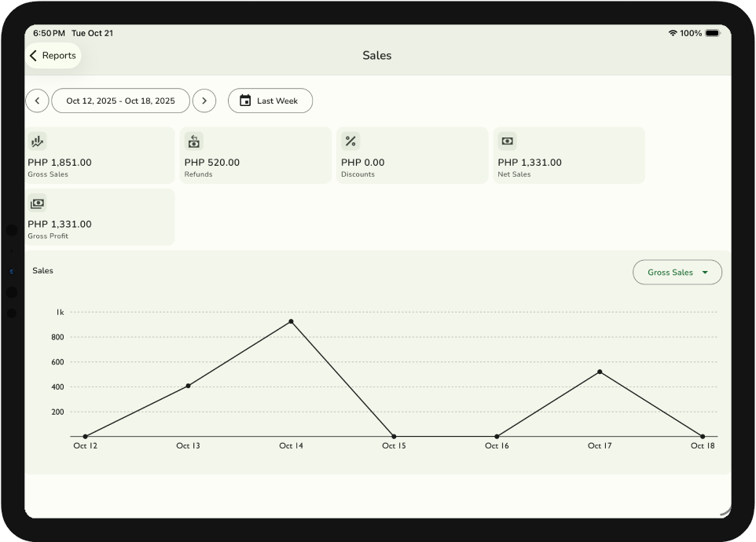Select the PHP 520.00 Refunds card
This screenshot has height=542, width=756.
tap(255, 156)
